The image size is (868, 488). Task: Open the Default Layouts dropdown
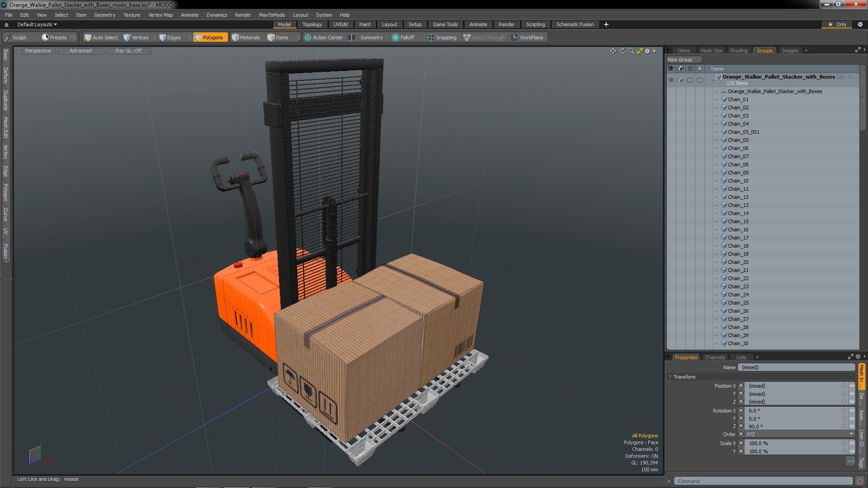click(x=36, y=24)
